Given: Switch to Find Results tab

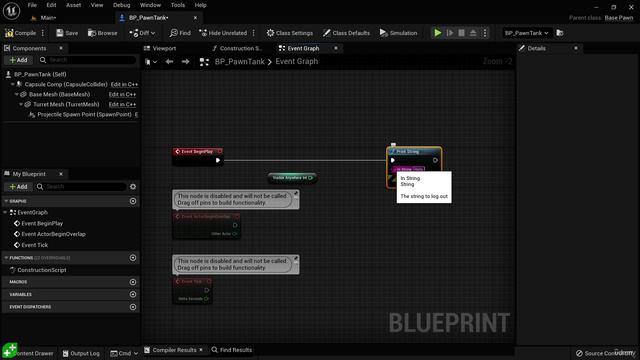Looking at the screenshot, I should coord(232,350).
